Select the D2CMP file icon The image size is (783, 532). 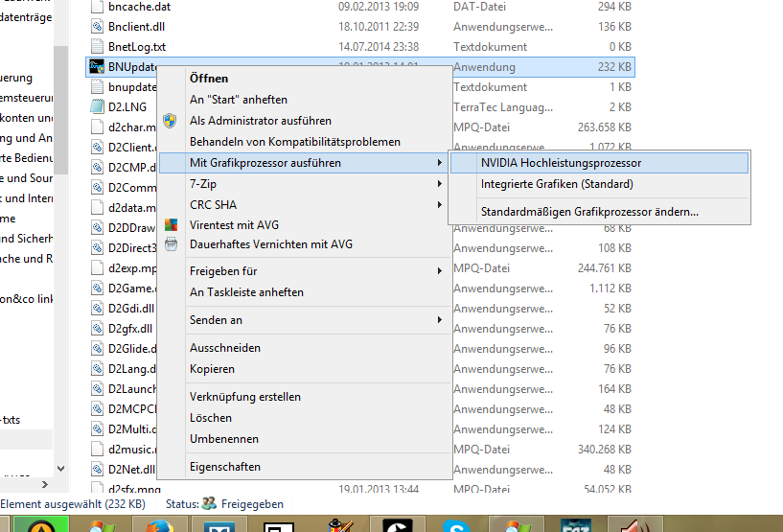click(x=97, y=168)
